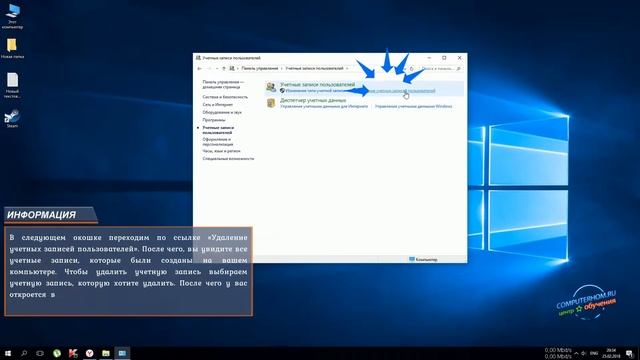Image resolution: width=640 pixels, height=360 pixels.
Task: Click the window title bar icon
Action: coord(198,58)
